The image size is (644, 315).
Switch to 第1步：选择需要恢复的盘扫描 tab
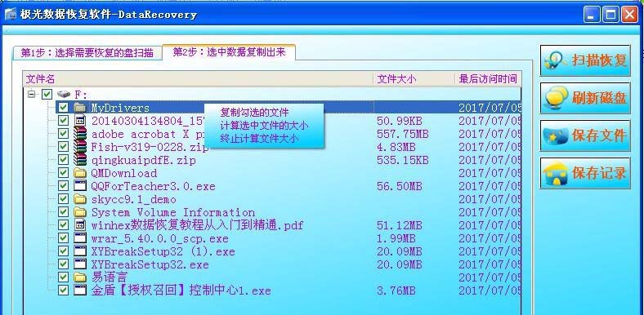[87, 52]
